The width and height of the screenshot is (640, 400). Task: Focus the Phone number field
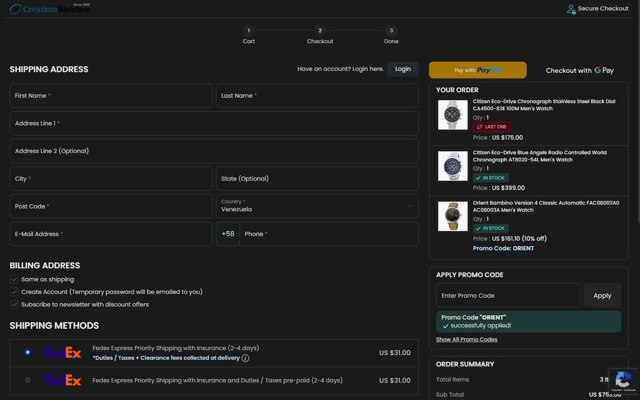[329, 234]
